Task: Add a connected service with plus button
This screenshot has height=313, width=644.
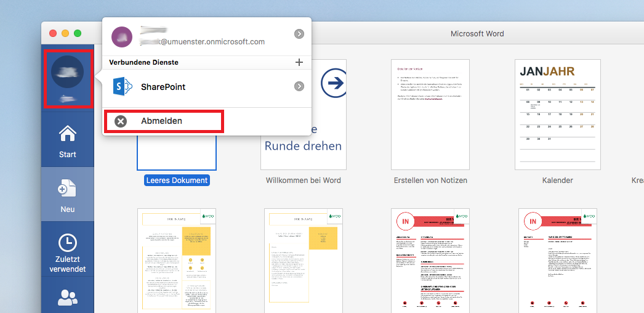Action: pyautogui.click(x=299, y=62)
